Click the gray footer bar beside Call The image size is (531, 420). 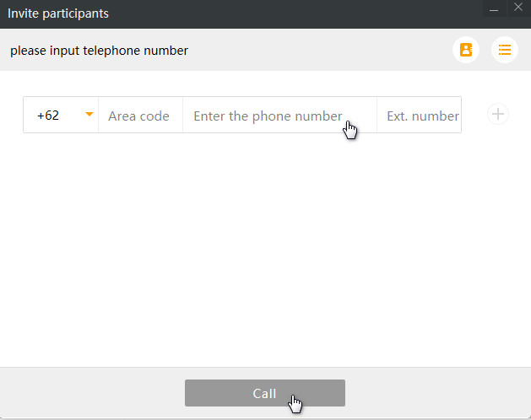(93, 394)
